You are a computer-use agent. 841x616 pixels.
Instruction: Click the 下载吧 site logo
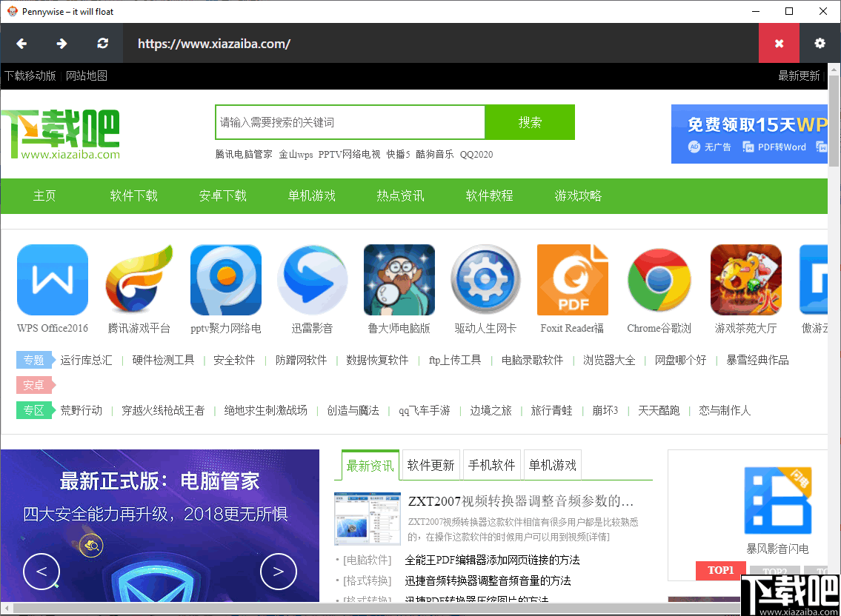tap(60, 134)
